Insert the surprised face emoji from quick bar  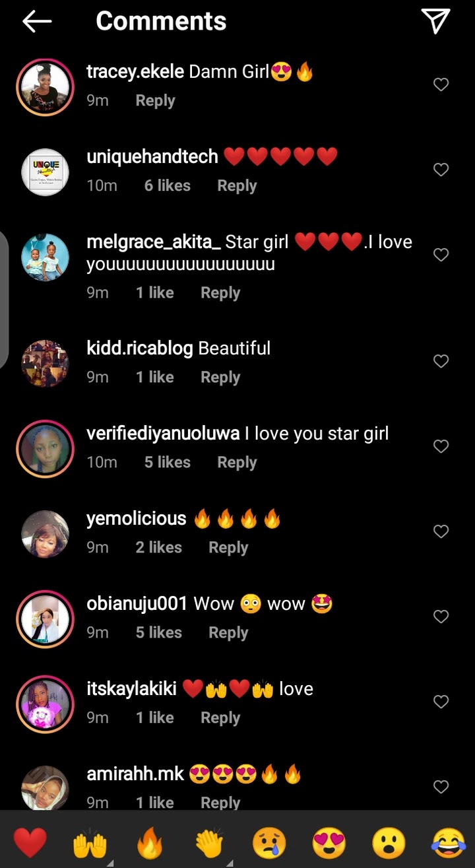[388, 843]
